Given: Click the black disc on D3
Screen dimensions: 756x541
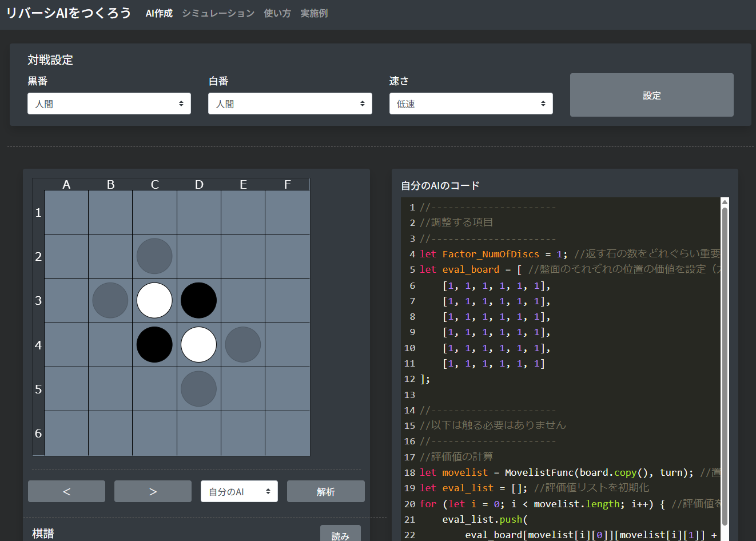Looking at the screenshot, I should click(x=198, y=300).
